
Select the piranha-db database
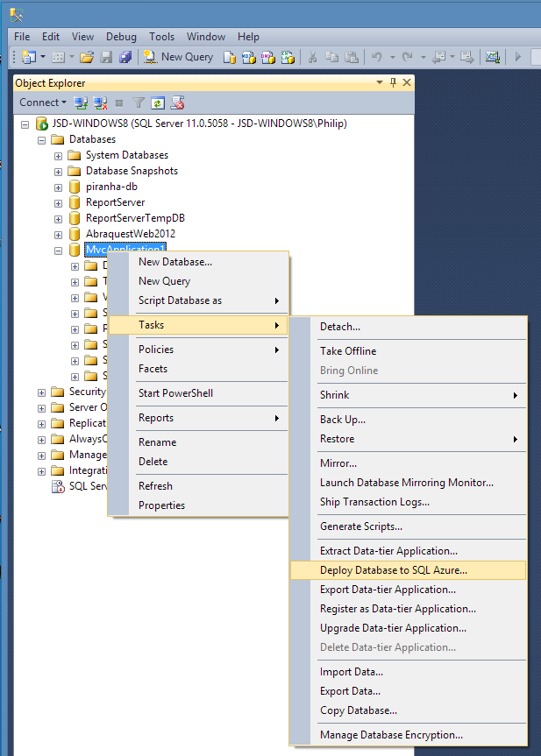click(x=111, y=187)
